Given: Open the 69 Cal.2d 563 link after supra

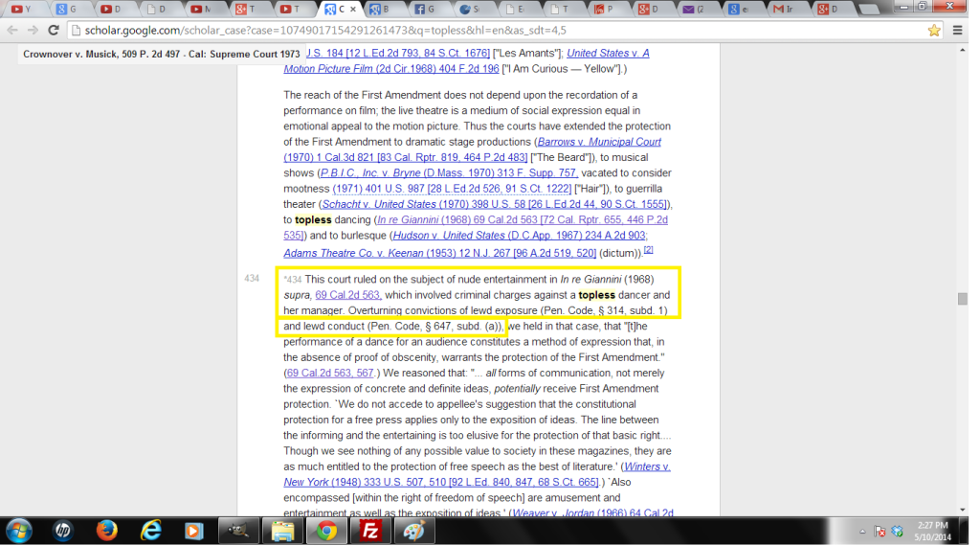Looking at the screenshot, I should (348, 295).
